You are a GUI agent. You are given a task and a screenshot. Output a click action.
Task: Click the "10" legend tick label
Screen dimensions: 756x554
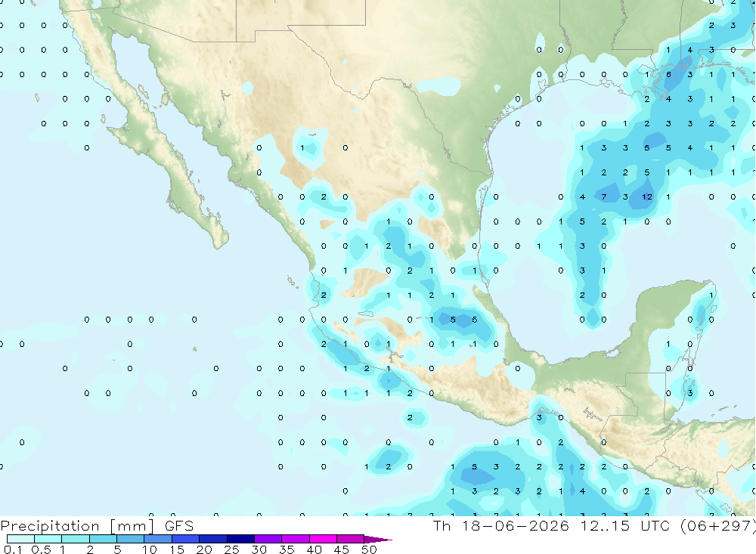(x=150, y=549)
